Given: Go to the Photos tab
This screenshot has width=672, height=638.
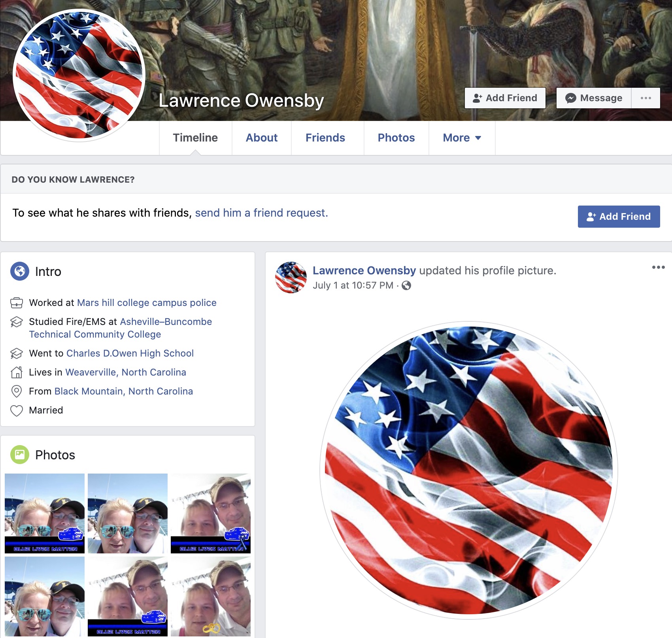Looking at the screenshot, I should [x=396, y=138].
